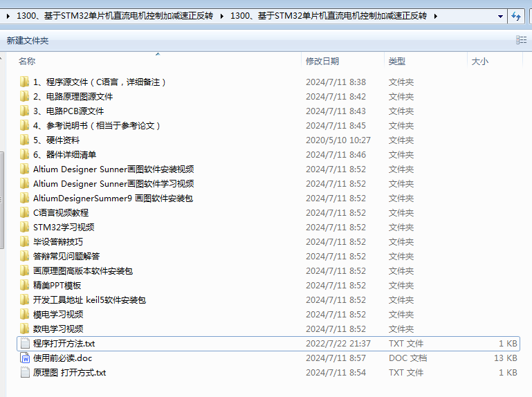This screenshot has width=532, height=397.
Task: Select folder icon beside 数电学习视频
Action: (x=24, y=329)
